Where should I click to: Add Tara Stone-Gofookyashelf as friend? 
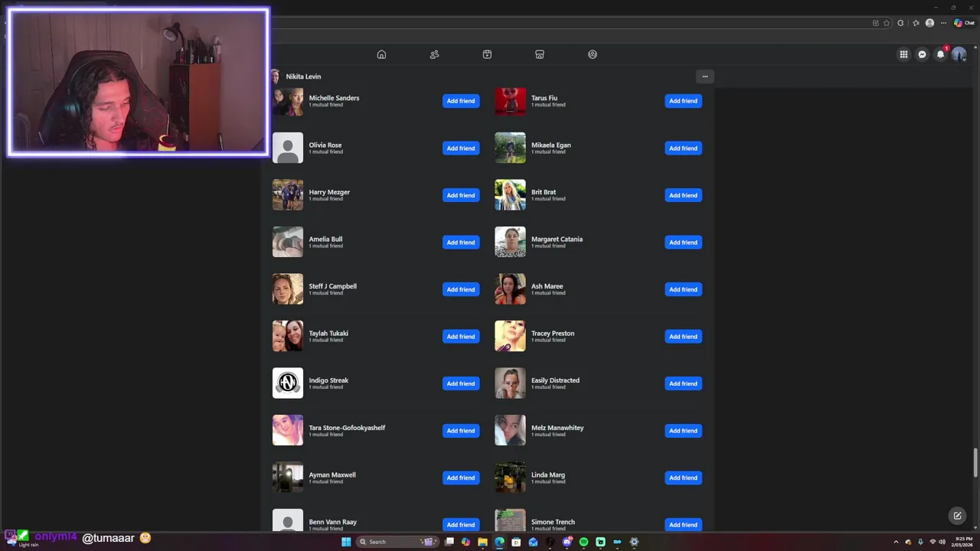(x=461, y=431)
